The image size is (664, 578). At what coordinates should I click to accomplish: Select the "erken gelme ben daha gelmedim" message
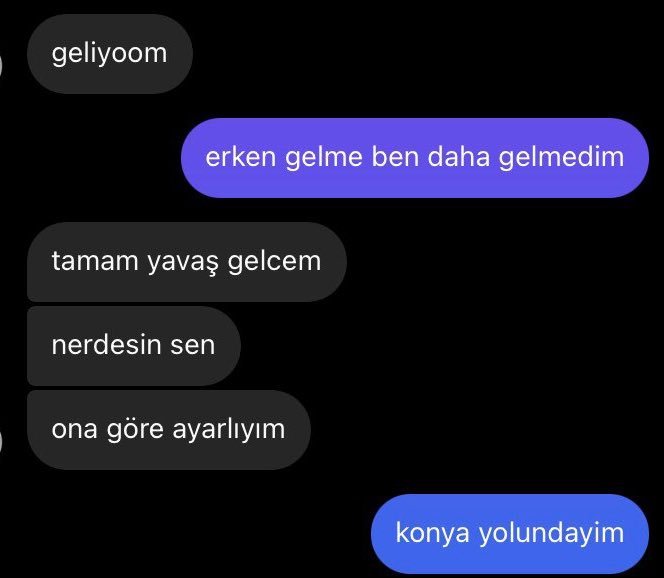415,158
